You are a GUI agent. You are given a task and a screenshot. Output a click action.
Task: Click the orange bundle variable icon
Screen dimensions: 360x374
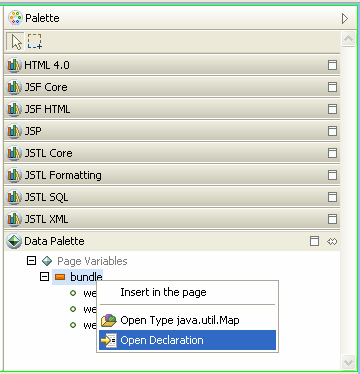click(60, 277)
